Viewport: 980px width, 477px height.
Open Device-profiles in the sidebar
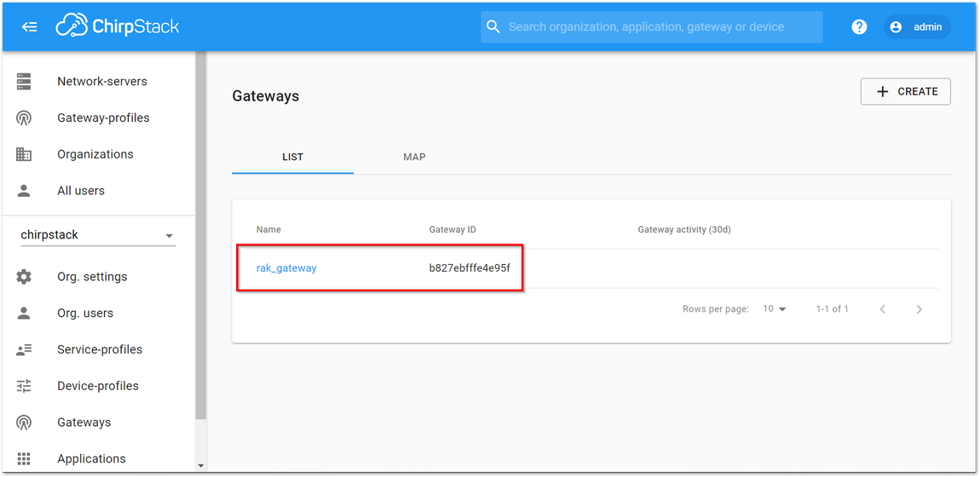99,386
